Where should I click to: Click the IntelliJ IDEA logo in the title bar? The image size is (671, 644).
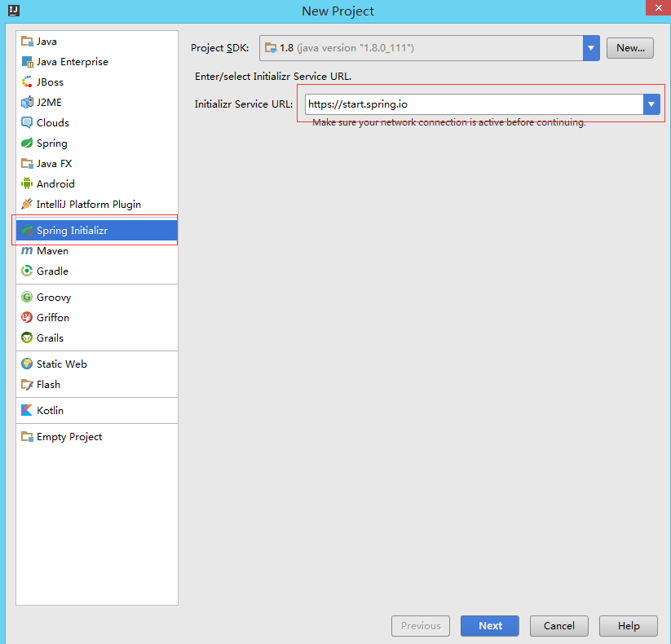coord(14,11)
